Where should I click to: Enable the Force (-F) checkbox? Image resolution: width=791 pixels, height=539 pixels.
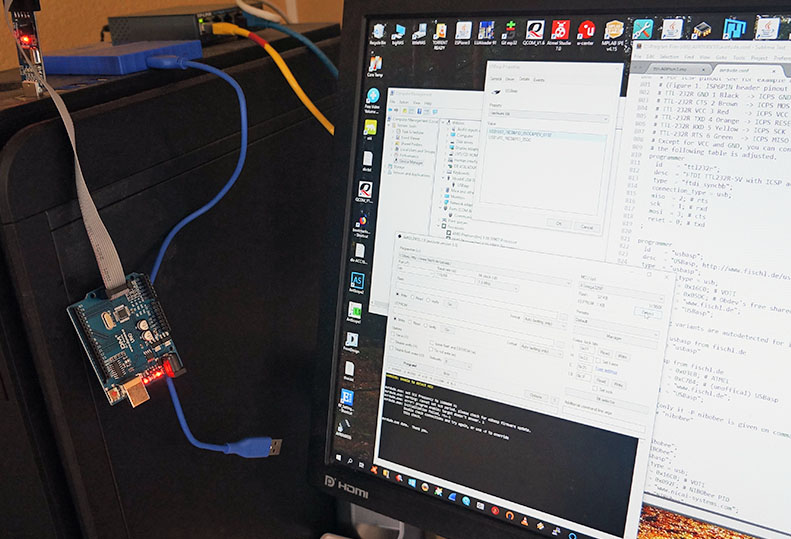393,334
